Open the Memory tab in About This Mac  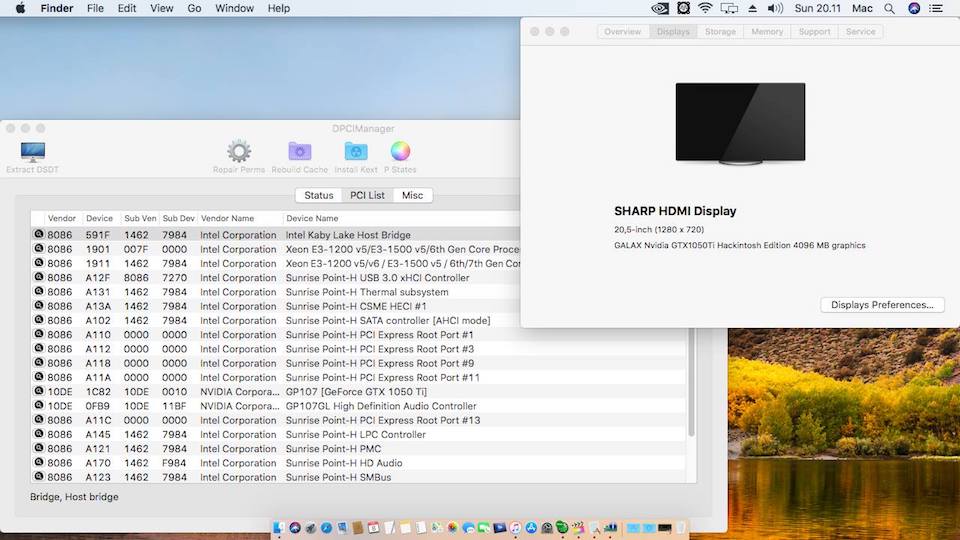[x=767, y=31]
